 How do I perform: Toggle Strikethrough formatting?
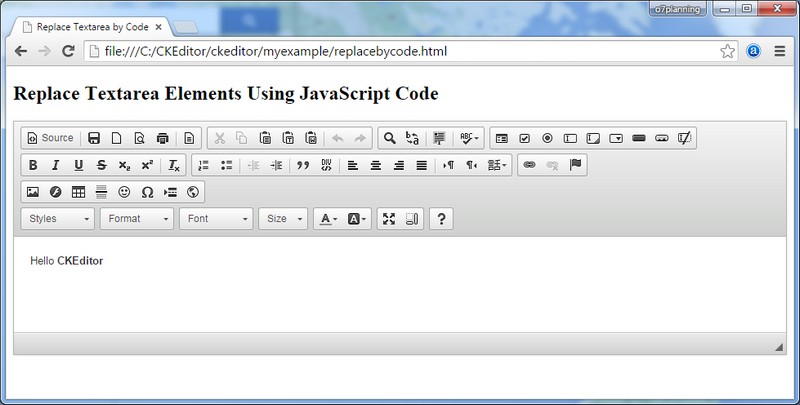102,165
